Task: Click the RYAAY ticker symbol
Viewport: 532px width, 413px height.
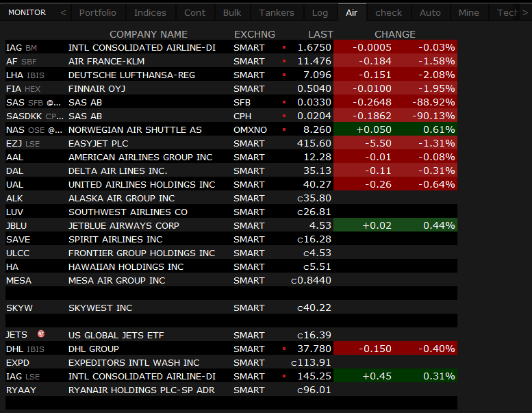Action: (21, 390)
